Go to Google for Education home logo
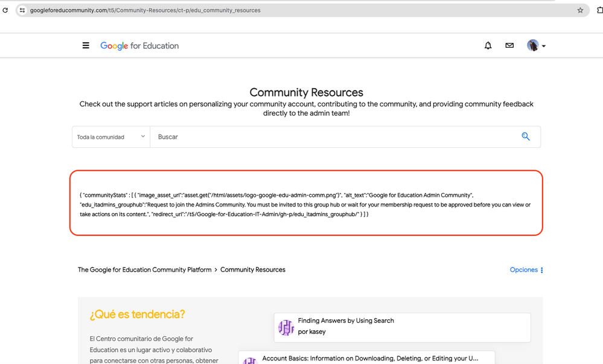 (139, 46)
